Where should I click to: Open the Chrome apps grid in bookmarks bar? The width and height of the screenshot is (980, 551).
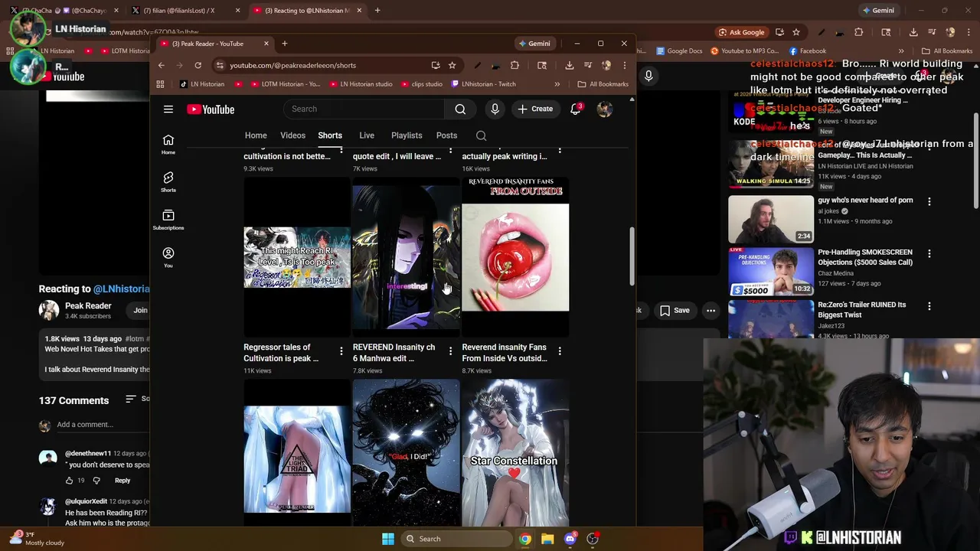[161, 84]
